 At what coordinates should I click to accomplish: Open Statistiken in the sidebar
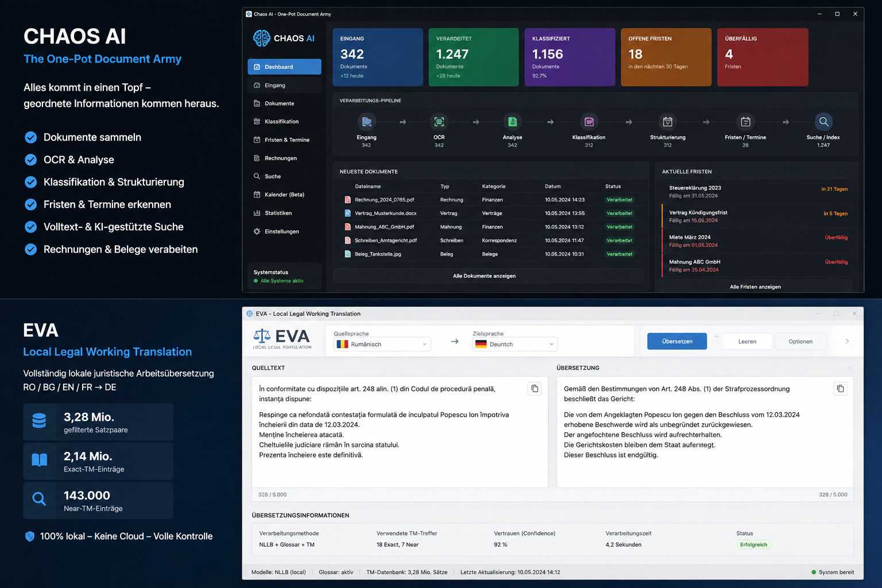pyautogui.click(x=284, y=213)
